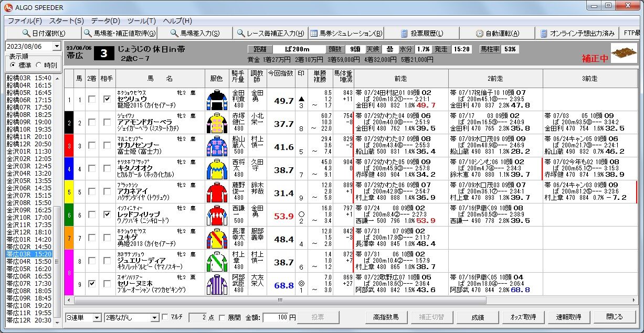Uncheck 相手 box for horse 6 レッドフィリップ

click(107, 215)
